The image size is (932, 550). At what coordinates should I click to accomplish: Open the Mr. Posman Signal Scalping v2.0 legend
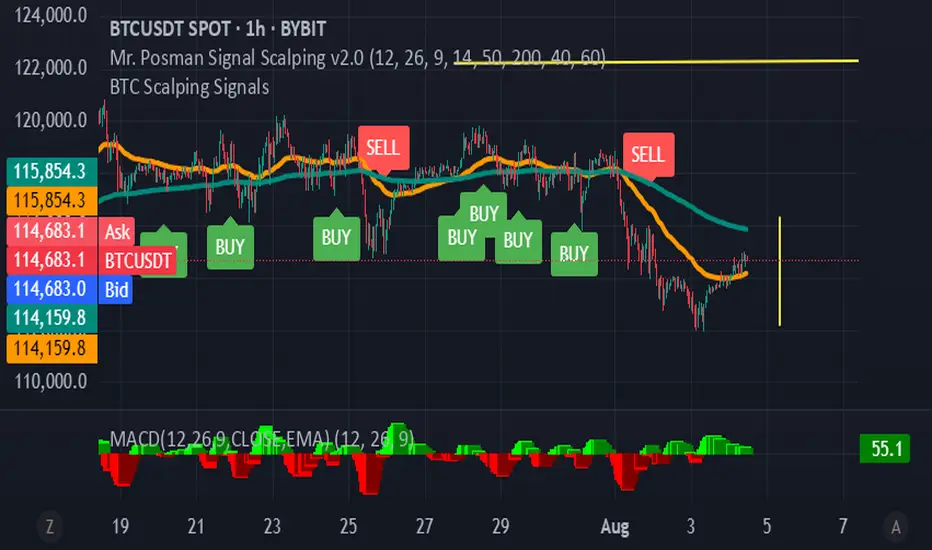pos(357,58)
